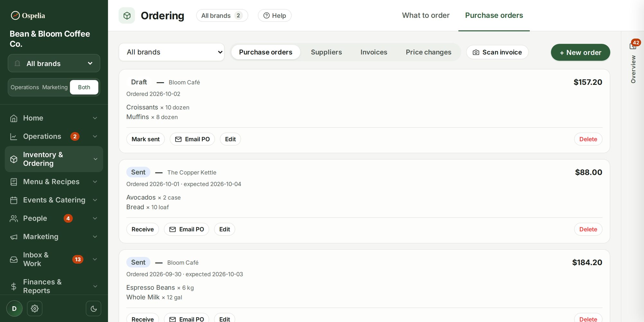
Task: Open the Suppliers sub-tab
Action: [x=326, y=52]
